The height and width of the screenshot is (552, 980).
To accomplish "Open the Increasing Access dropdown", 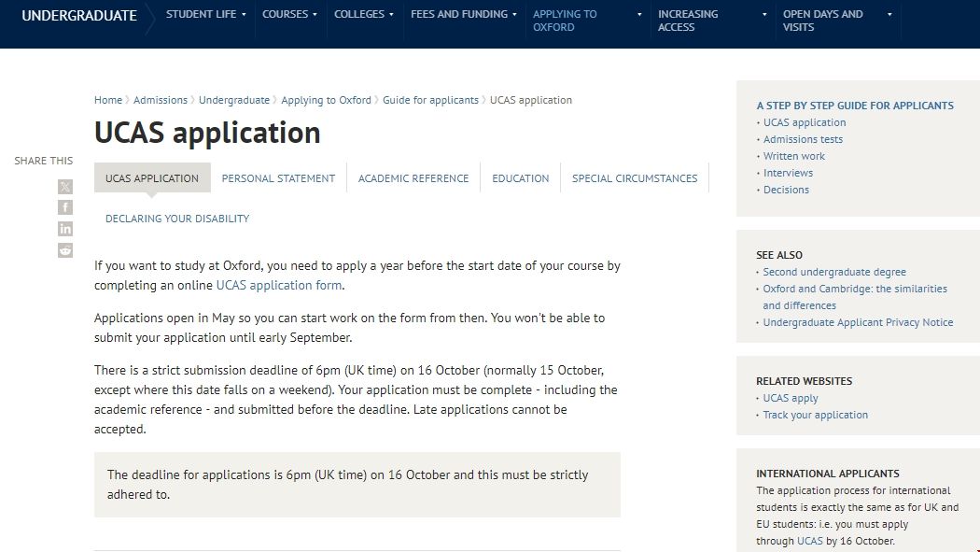I will click(712, 21).
